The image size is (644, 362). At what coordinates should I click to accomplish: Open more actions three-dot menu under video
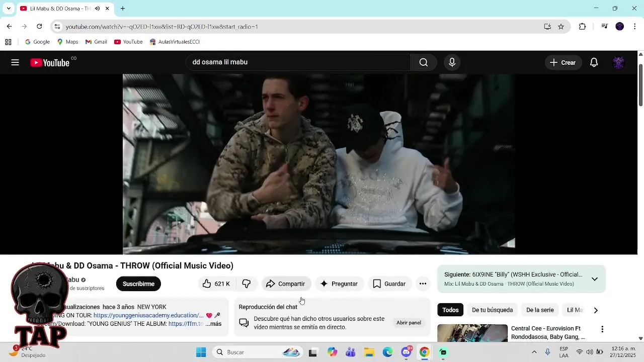423,284
